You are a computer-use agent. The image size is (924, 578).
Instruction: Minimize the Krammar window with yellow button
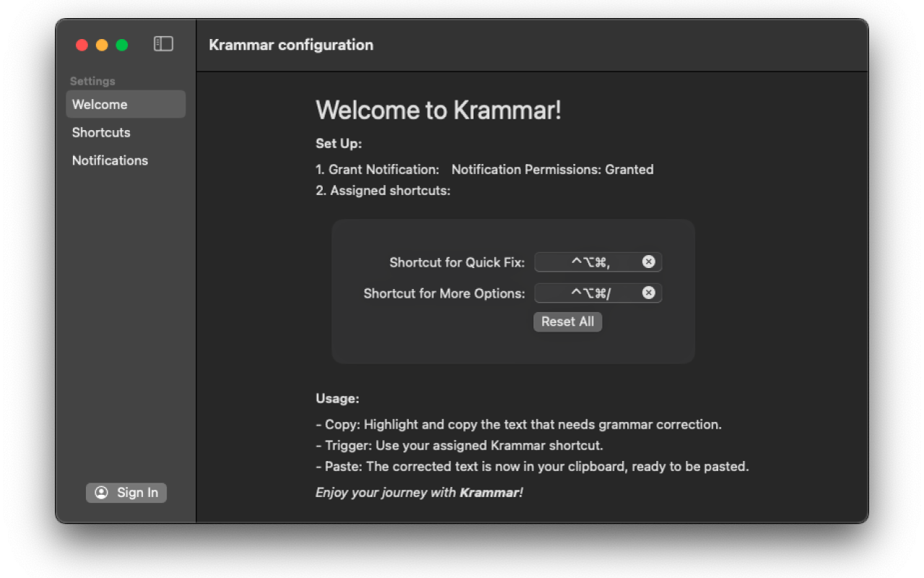click(102, 45)
